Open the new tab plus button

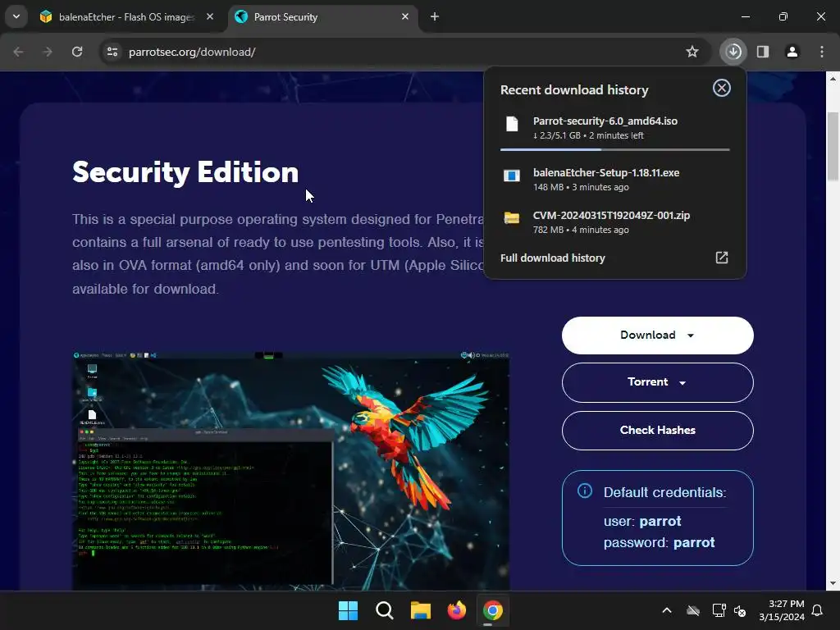[435, 16]
